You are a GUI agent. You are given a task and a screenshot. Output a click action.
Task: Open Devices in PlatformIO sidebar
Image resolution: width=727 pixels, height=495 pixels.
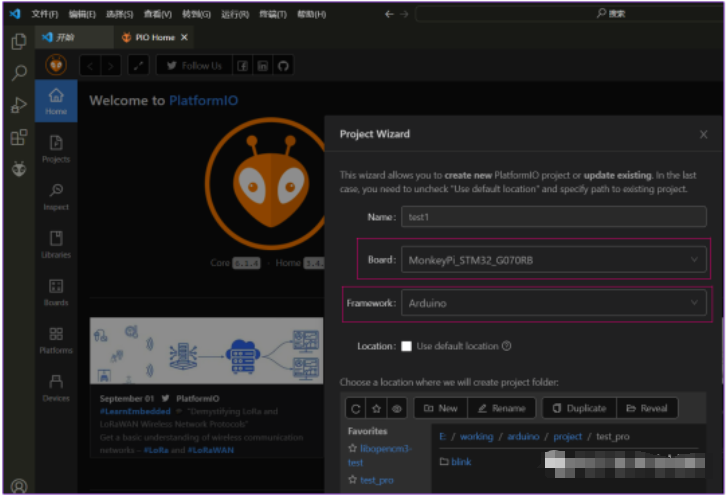pos(56,387)
